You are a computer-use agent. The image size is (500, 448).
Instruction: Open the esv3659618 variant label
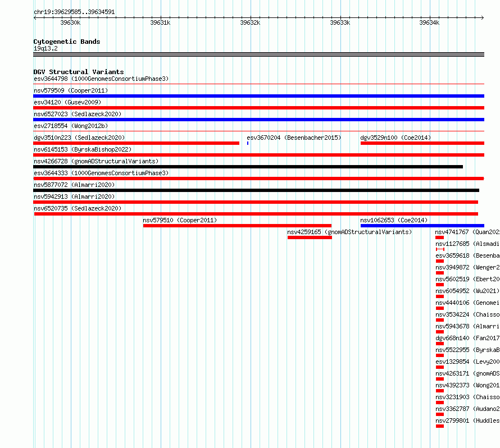point(467,255)
